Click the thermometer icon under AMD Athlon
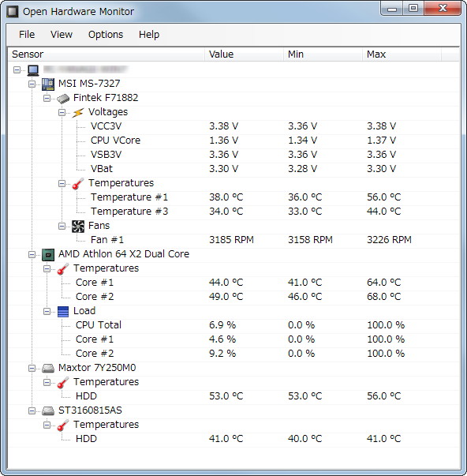467x476 pixels. (63, 269)
